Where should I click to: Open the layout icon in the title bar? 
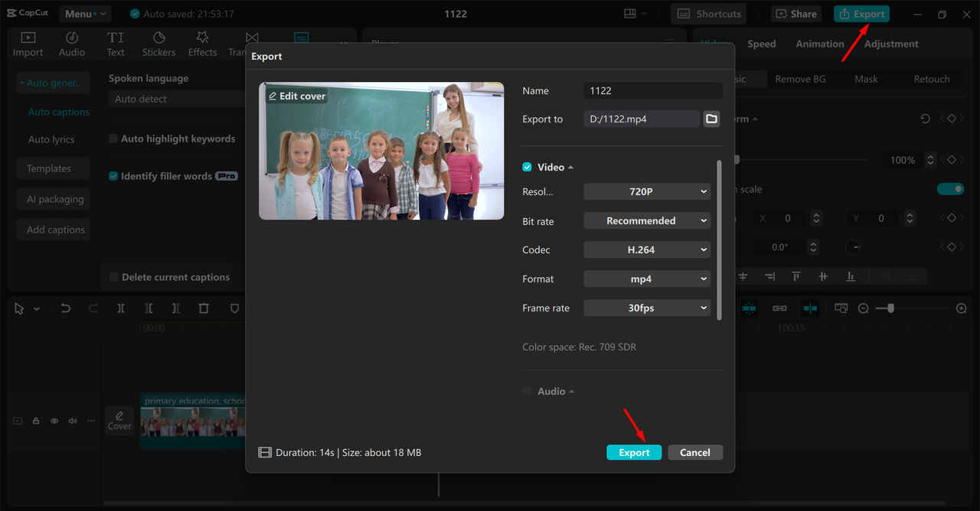pos(630,14)
